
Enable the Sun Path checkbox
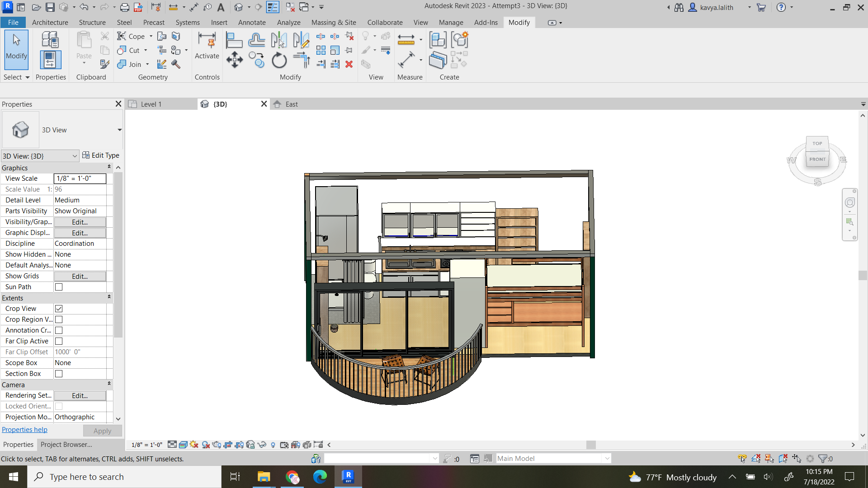click(x=59, y=286)
